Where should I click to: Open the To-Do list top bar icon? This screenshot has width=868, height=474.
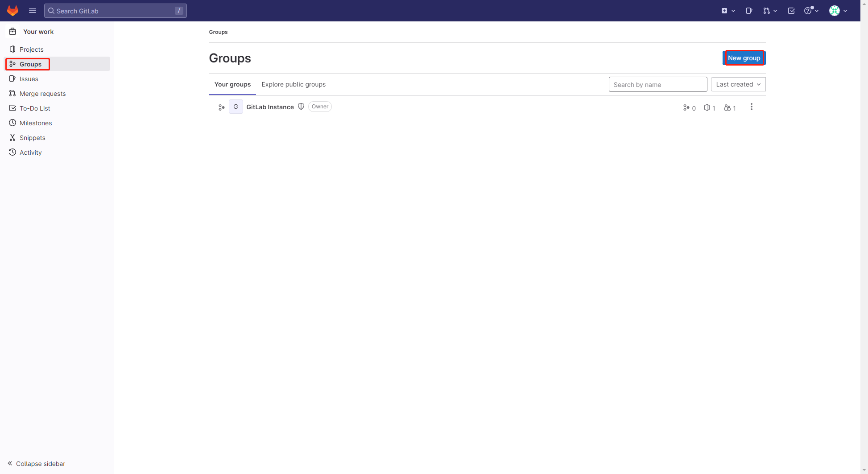(791, 11)
